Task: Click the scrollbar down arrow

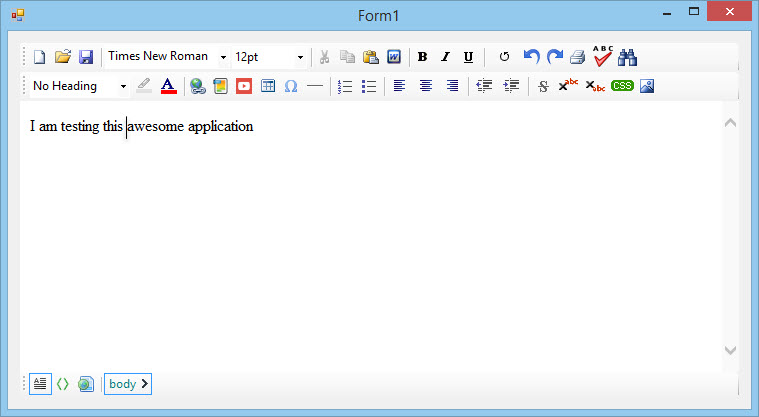Action: (729, 350)
